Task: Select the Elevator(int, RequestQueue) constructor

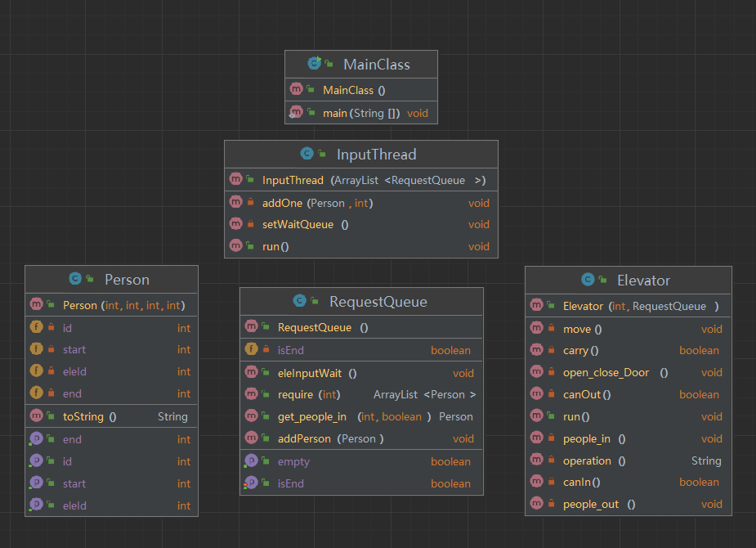Action: click(629, 306)
